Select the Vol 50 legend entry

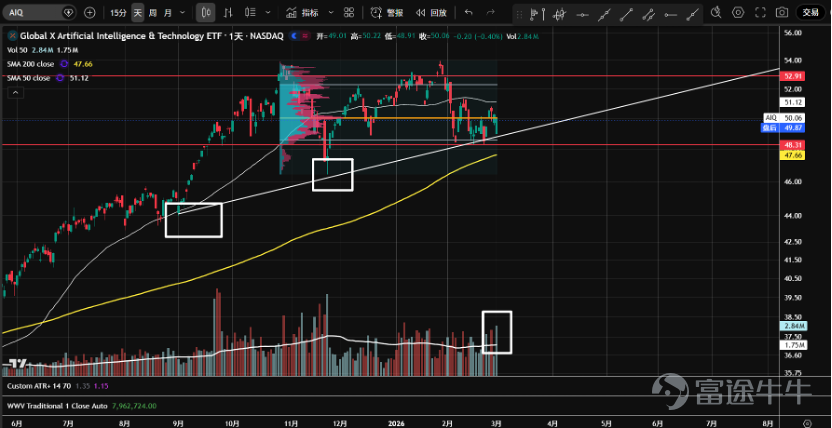18,50
